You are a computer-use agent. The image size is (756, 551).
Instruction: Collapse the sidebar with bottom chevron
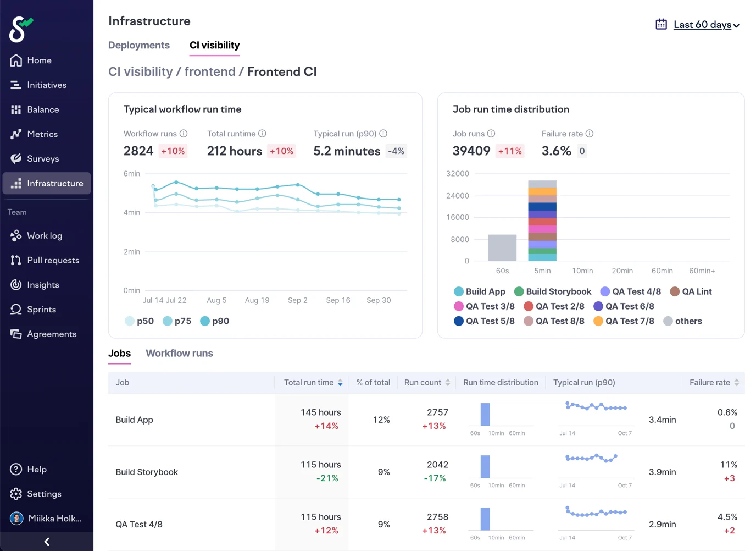point(47,542)
